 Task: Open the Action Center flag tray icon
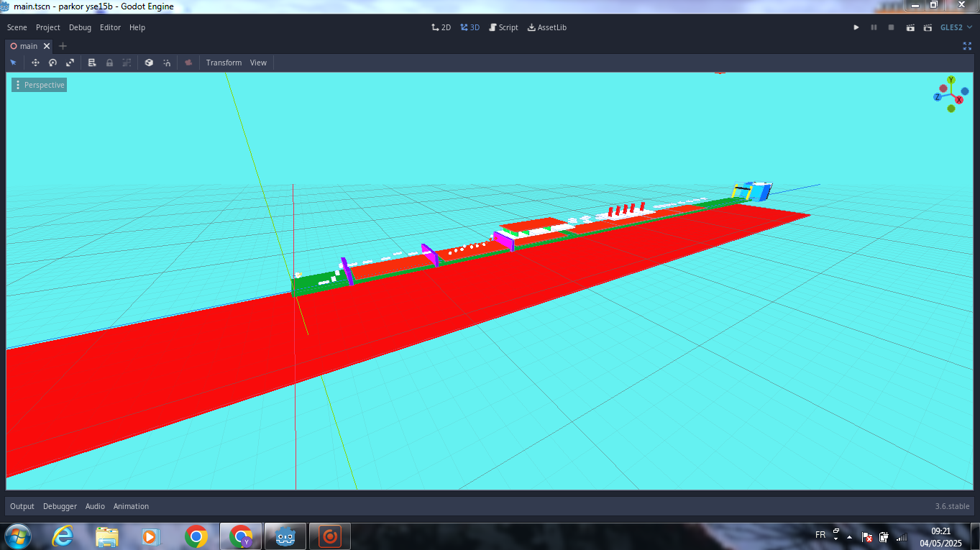coord(868,536)
